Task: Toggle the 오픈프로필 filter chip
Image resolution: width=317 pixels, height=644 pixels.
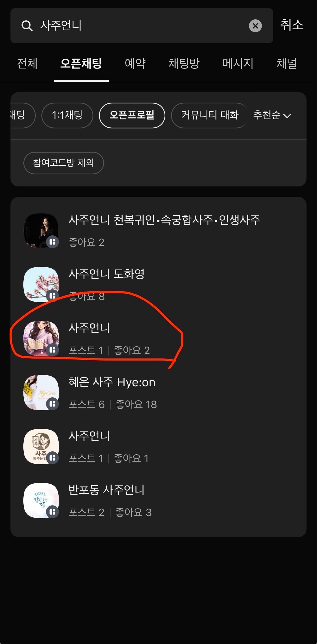Action: pyautogui.click(x=132, y=115)
